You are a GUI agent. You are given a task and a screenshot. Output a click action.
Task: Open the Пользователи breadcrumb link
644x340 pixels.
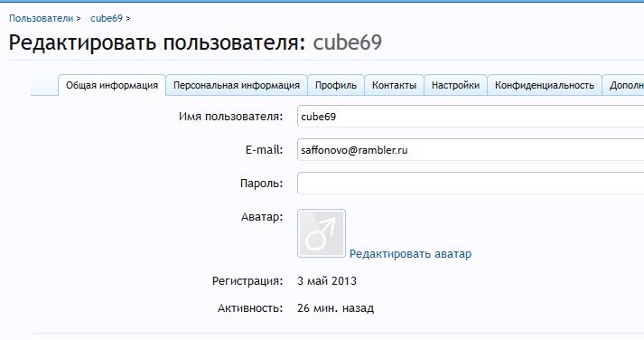(x=41, y=18)
